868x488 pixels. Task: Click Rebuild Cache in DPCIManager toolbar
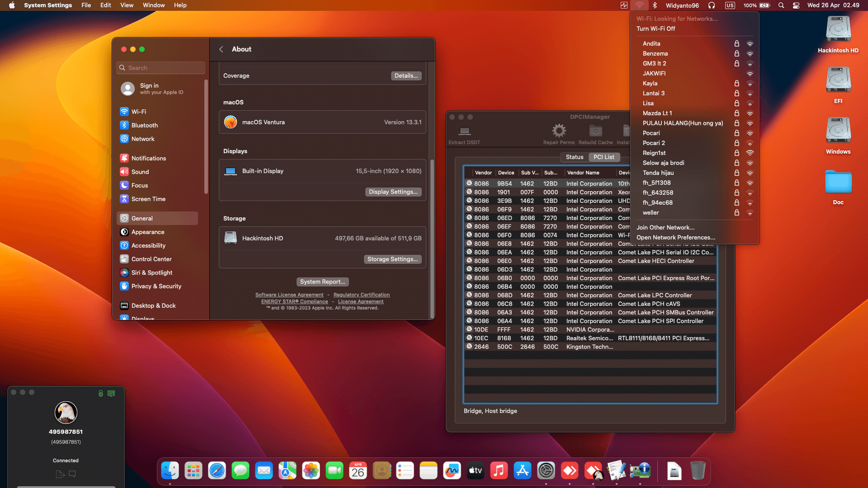(x=595, y=135)
